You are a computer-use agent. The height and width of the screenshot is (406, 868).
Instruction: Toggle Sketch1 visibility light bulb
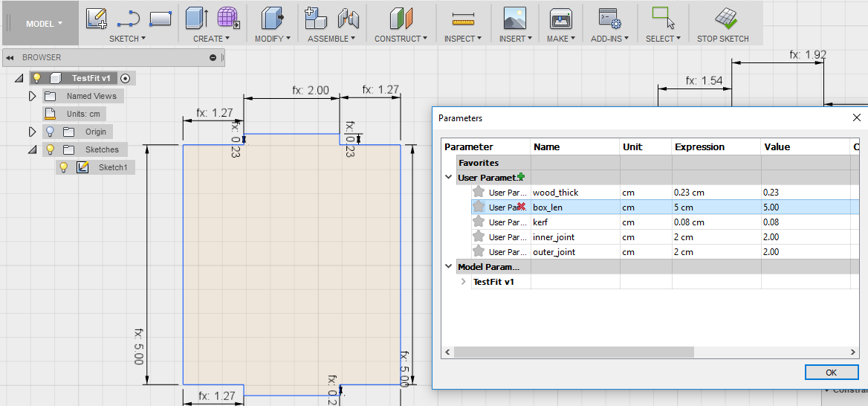(65, 167)
